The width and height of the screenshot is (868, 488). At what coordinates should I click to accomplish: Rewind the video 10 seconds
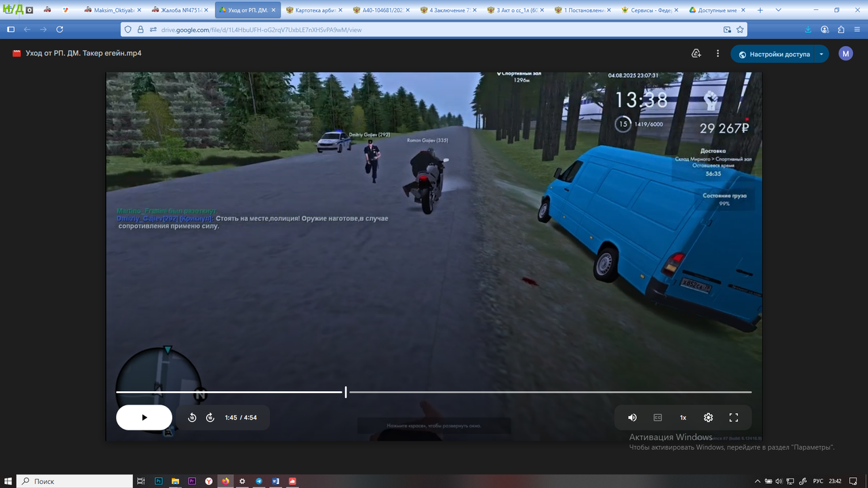192,418
